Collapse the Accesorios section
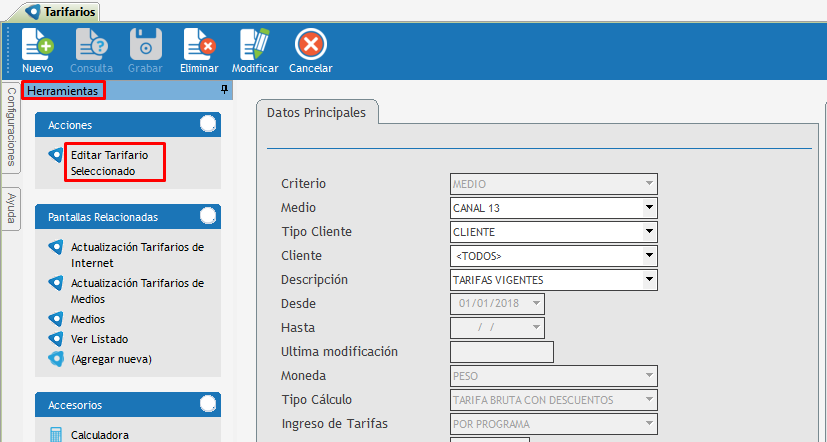 point(207,405)
